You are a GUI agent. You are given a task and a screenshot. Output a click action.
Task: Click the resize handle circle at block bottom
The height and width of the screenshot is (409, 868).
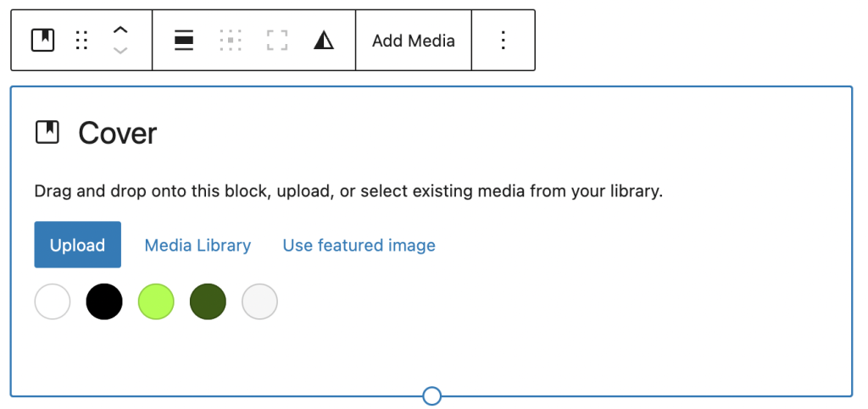pos(431,395)
